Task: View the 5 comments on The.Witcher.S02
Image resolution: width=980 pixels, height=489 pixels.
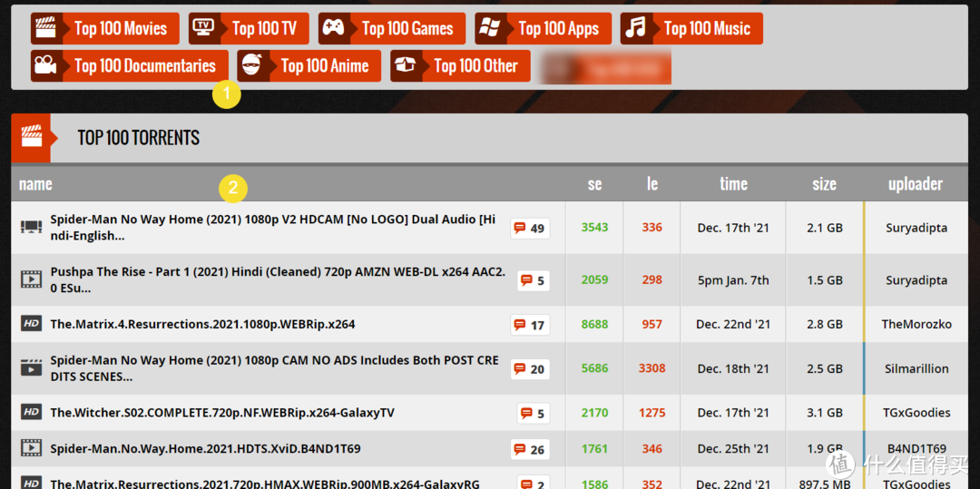Action: [534, 413]
